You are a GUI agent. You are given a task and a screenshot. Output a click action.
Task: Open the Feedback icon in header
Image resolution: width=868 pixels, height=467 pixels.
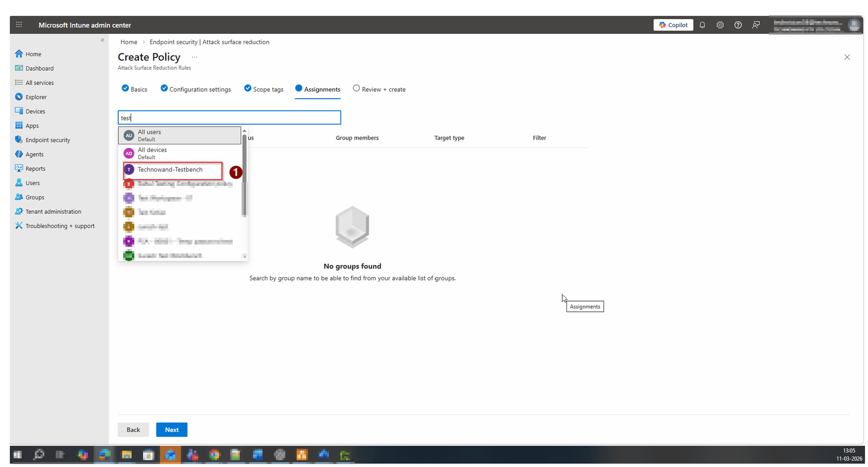click(756, 25)
